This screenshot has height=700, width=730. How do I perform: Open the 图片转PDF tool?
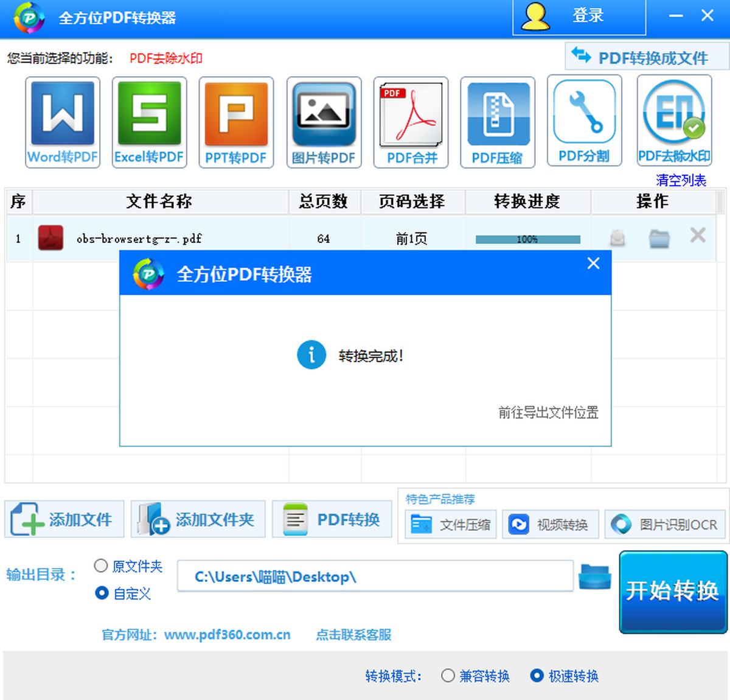[324, 122]
